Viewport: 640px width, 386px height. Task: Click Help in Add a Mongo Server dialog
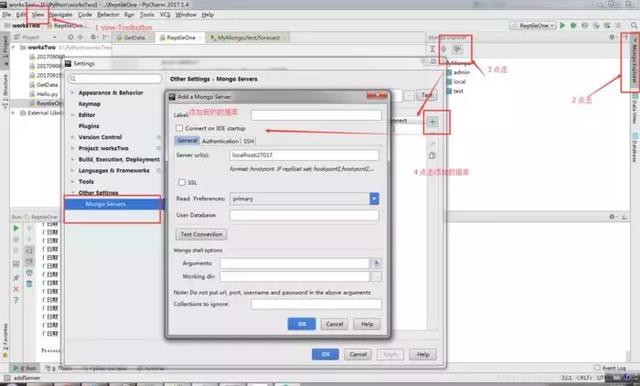(x=367, y=324)
